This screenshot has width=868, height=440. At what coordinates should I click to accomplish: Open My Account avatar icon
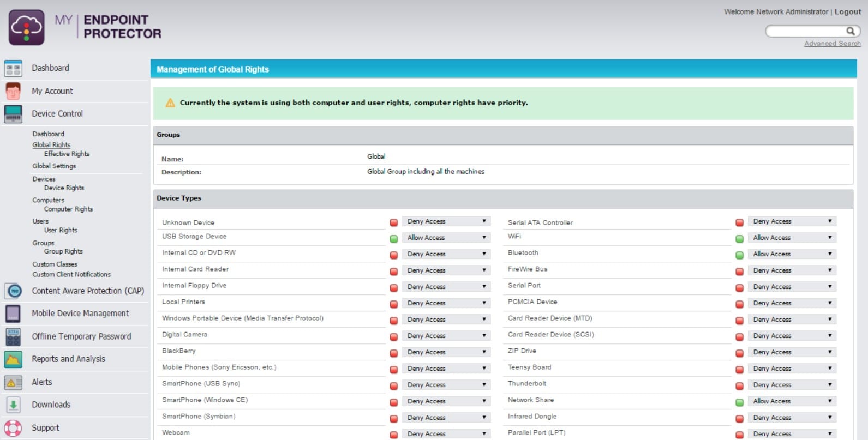[13, 91]
